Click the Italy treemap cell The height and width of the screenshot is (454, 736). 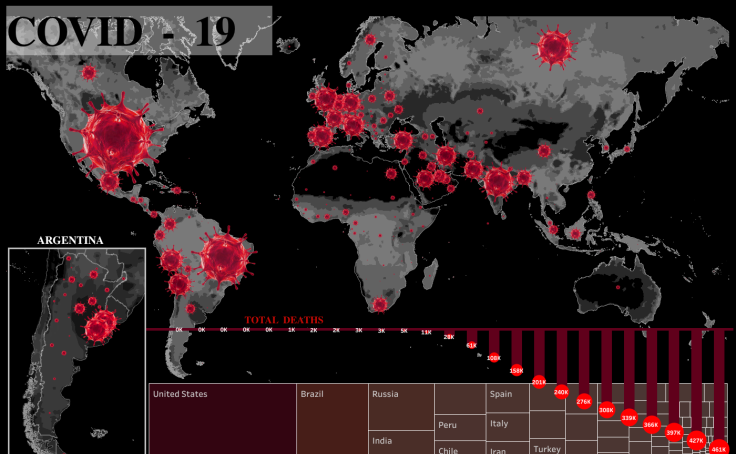click(x=507, y=427)
